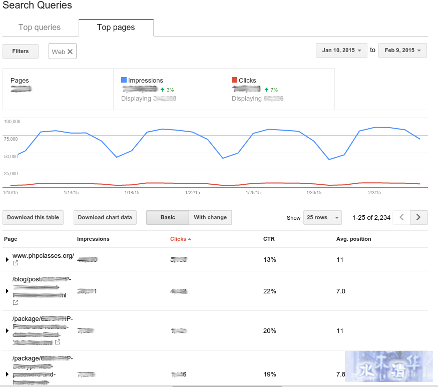Click Download this table button
The width and height of the screenshot is (438, 387).
33,217
